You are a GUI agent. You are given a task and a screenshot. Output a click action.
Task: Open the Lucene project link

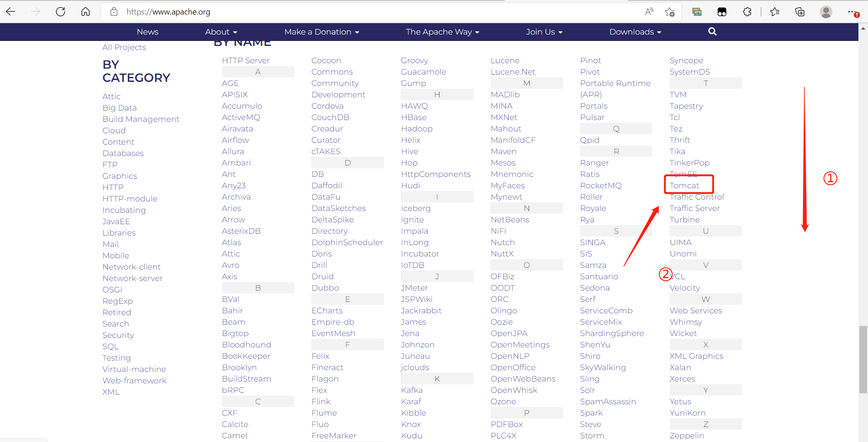coord(505,60)
